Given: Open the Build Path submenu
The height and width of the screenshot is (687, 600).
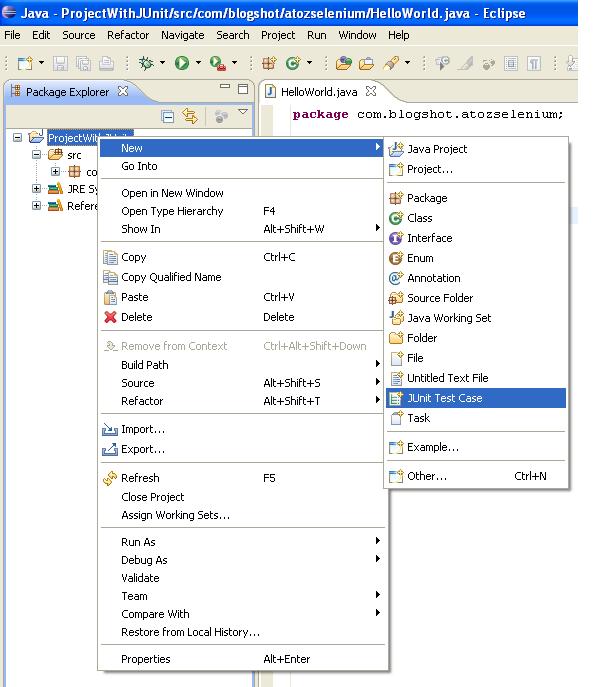Looking at the screenshot, I should click(x=242, y=365).
